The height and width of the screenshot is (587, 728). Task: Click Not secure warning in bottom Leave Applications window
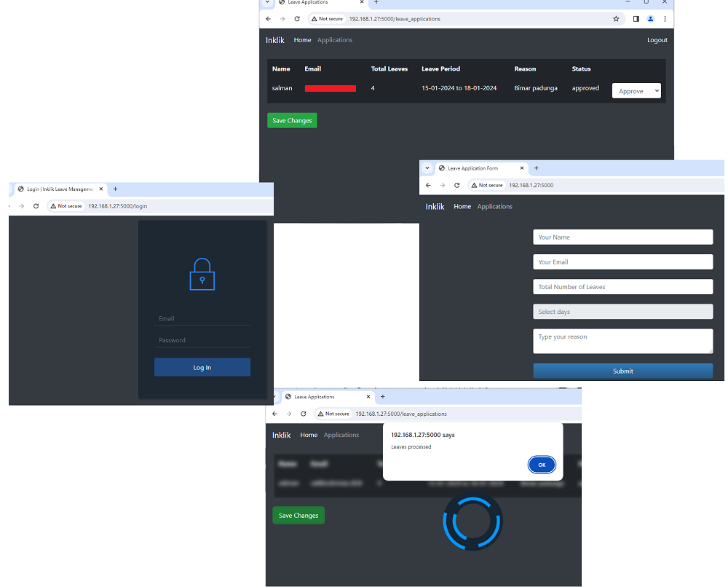coord(333,414)
